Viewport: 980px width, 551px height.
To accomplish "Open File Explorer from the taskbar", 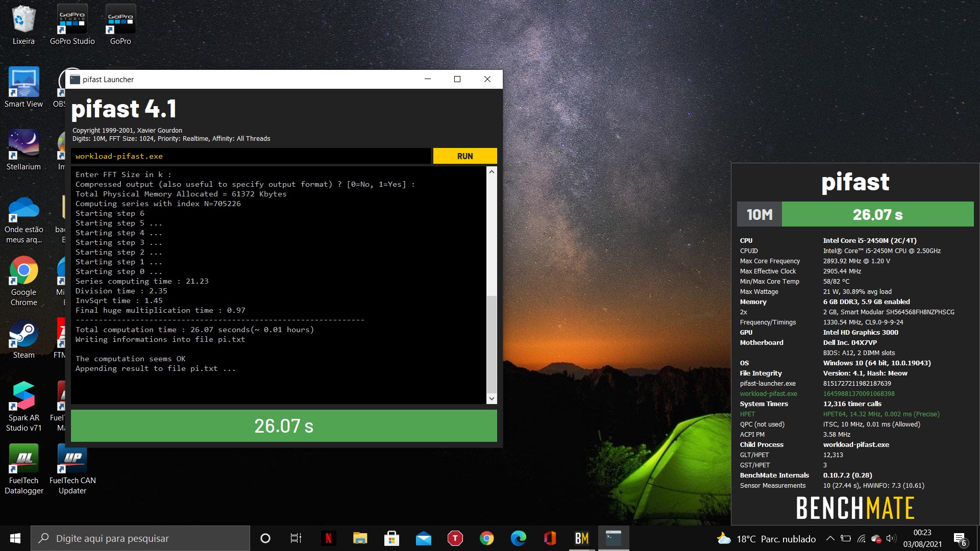I will pos(360,538).
